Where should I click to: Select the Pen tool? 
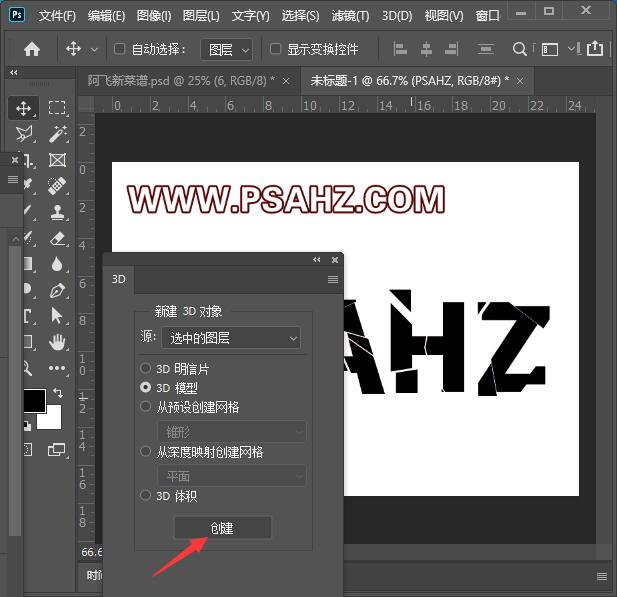click(x=57, y=290)
